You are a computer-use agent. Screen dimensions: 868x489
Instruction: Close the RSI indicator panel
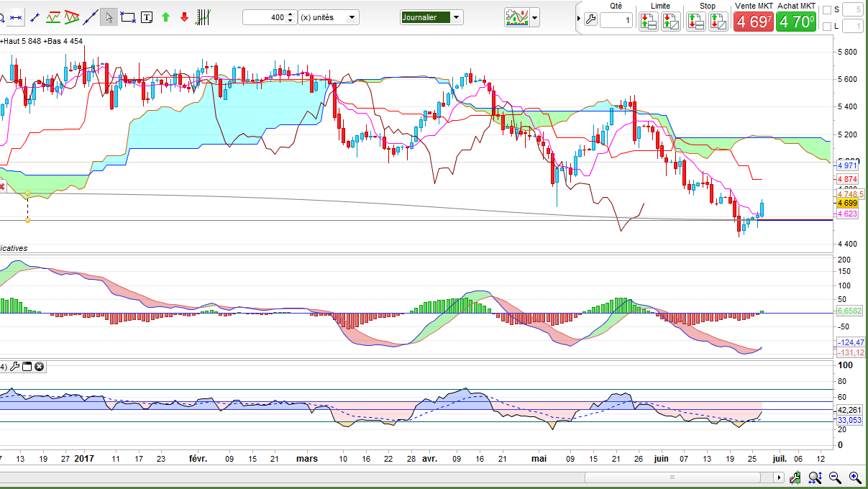pos(40,367)
